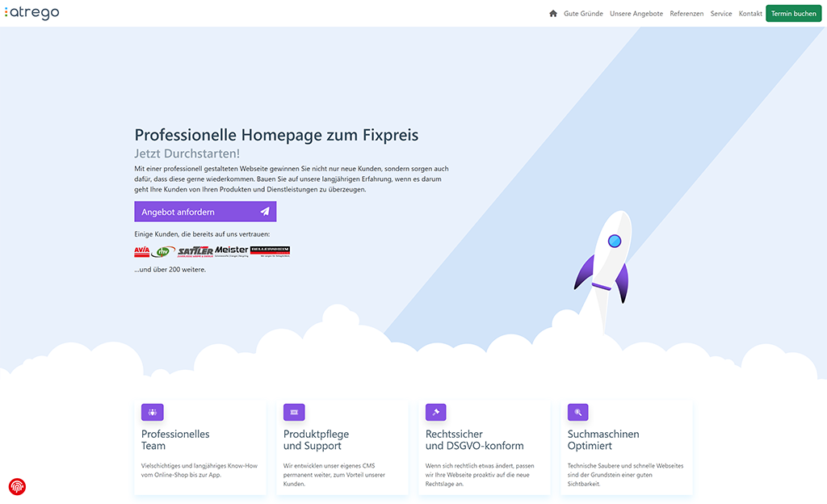Click the Angebot anfordern button

pos(205,212)
